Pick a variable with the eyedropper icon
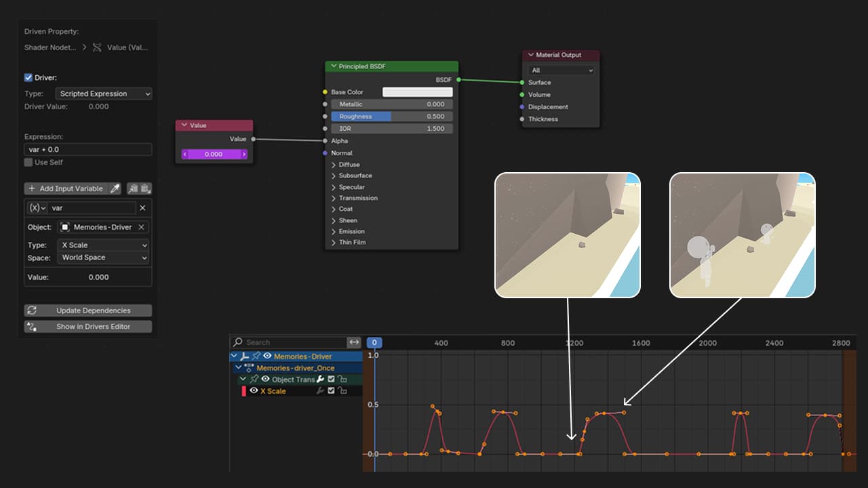 click(115, 188)
